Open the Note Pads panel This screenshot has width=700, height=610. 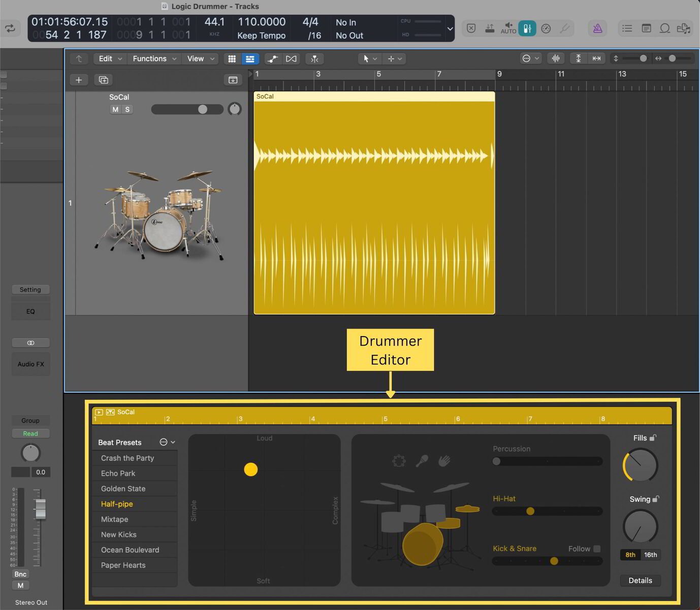click(x=646, y=28)
